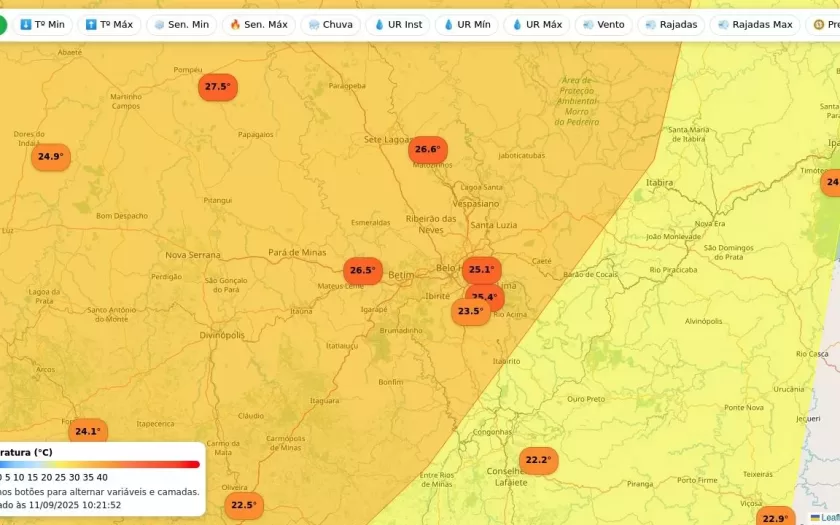This screenshot has width=840, height=525.
Task: Switch to the UR Mín tab
Action: [x=466, y=24]
